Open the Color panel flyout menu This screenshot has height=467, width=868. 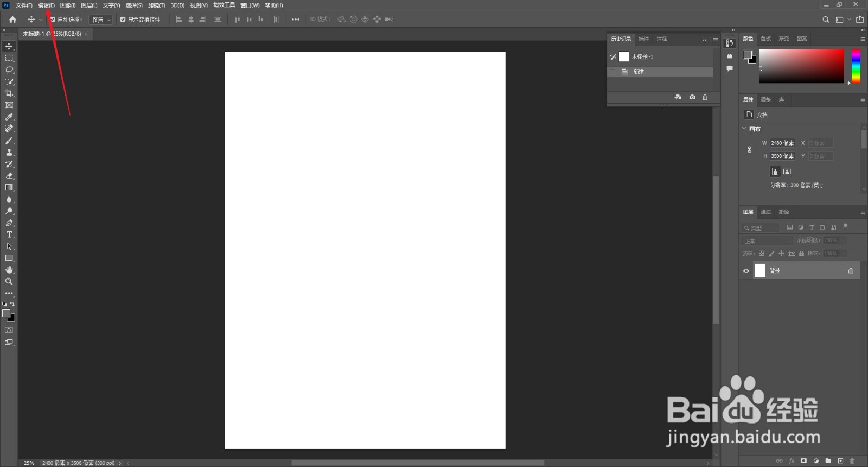tap(863, 39)
